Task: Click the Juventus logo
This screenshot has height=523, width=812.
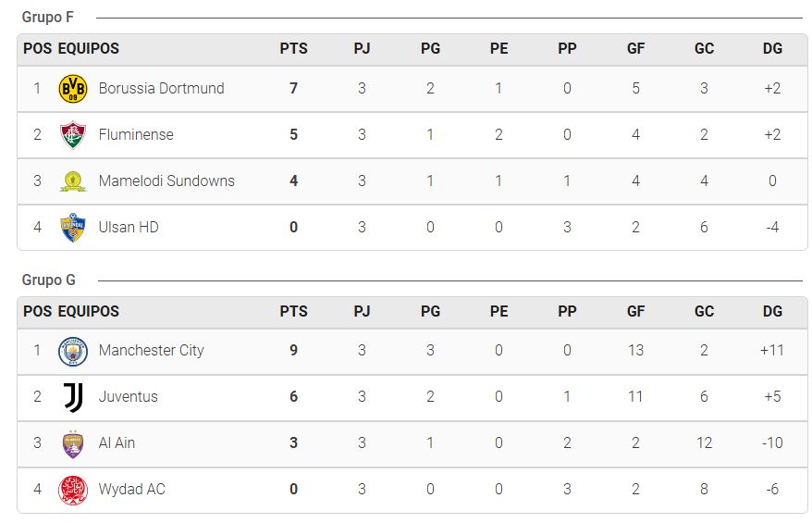Action: (x=73, y=397)
